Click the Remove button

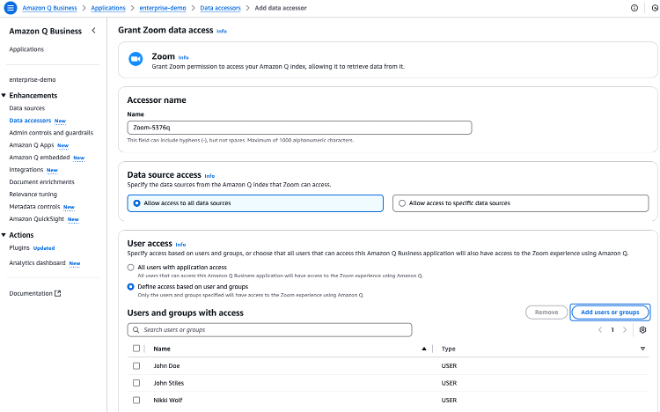tap(546, 312)
